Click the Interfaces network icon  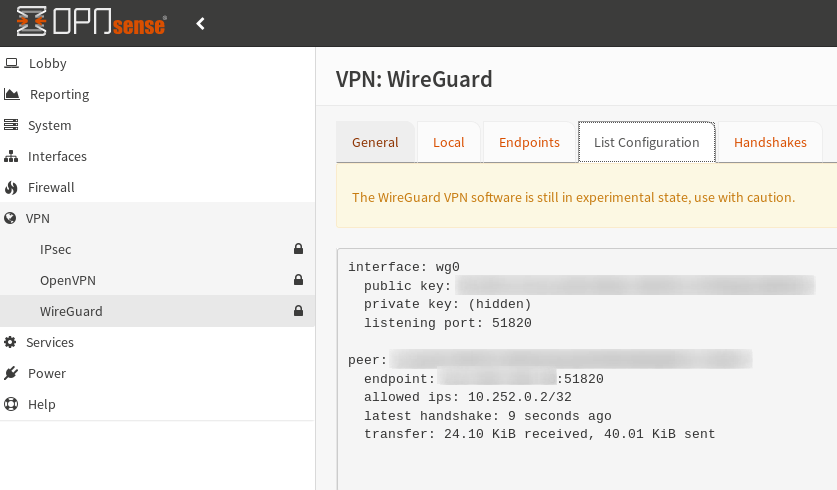coord(11,156)
